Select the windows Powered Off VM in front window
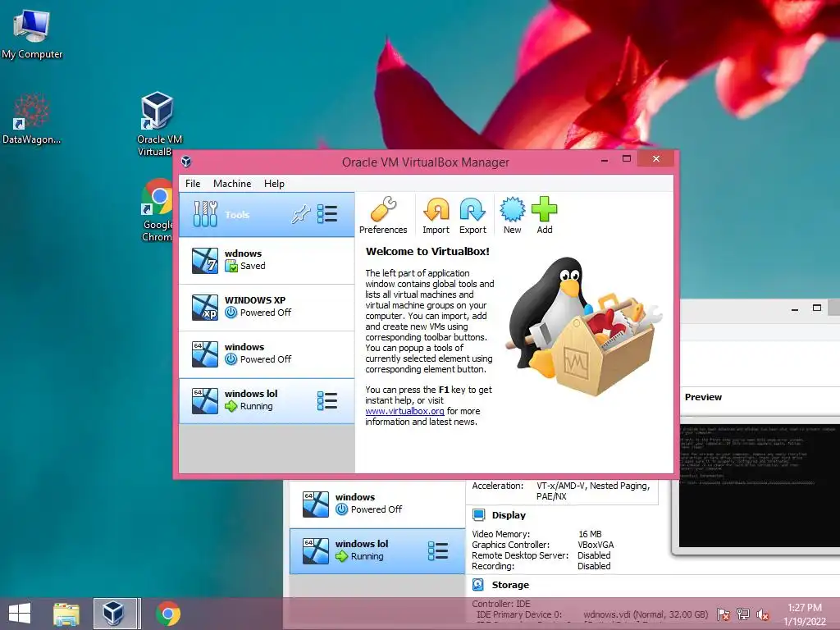 tap(267, 354)
